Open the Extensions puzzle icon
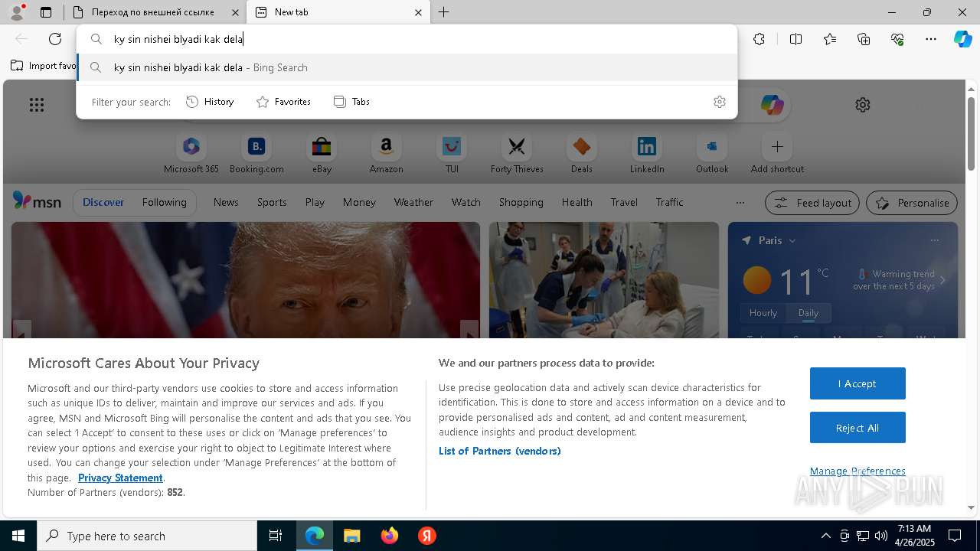Viewport: 980px width, 551px height. [x=759, y=39]
